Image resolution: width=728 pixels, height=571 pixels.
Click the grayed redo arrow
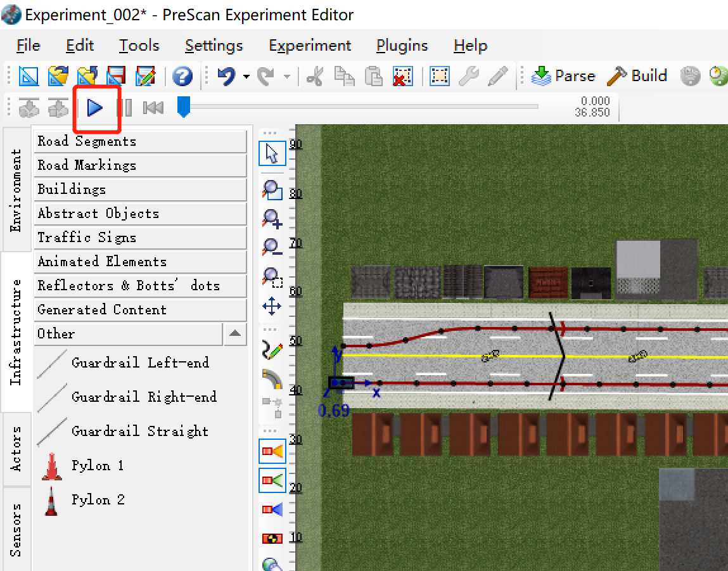[x=266, y=76]
